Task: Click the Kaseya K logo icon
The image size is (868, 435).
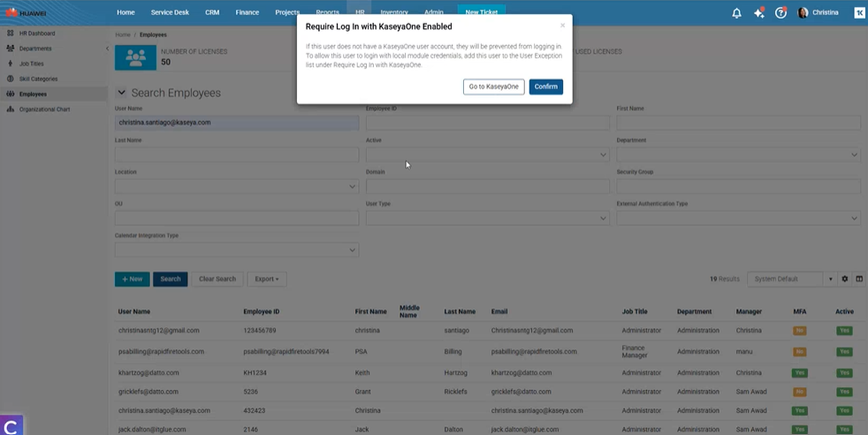Action: click(x=859, y=12)
